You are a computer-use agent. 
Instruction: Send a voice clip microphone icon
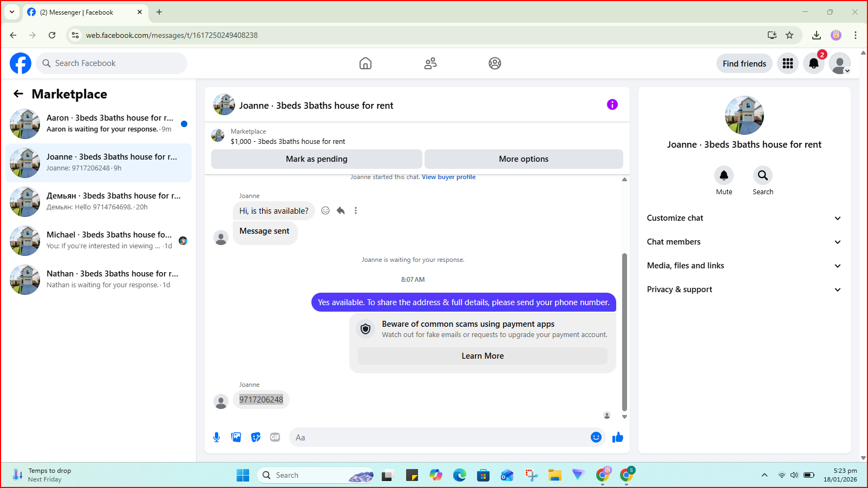tap(217, 437)
